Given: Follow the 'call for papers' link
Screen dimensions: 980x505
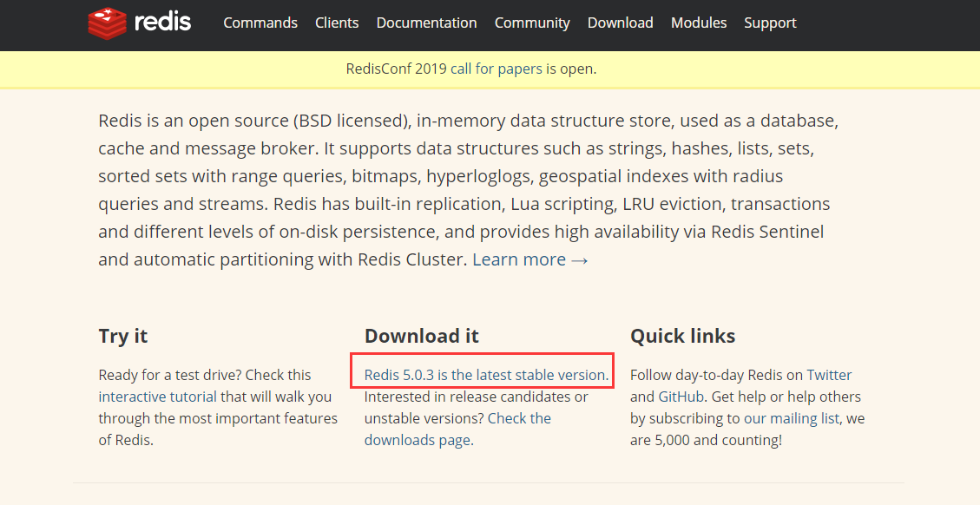Looking at the screenshot, I should (x=497, y=69).
